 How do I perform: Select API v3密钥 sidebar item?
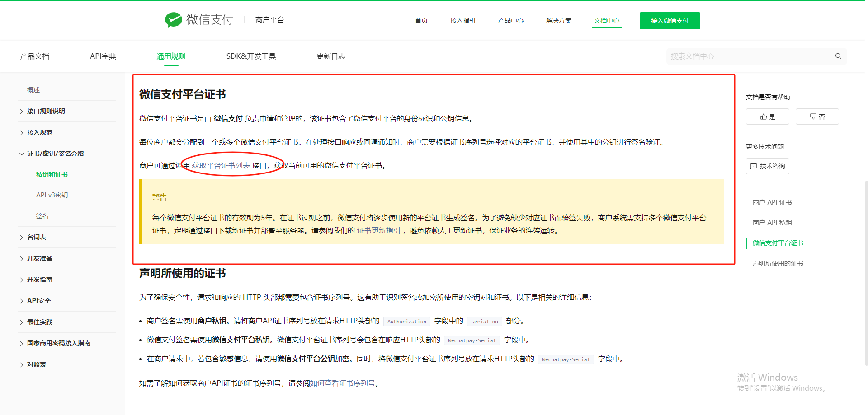(52, 195)
